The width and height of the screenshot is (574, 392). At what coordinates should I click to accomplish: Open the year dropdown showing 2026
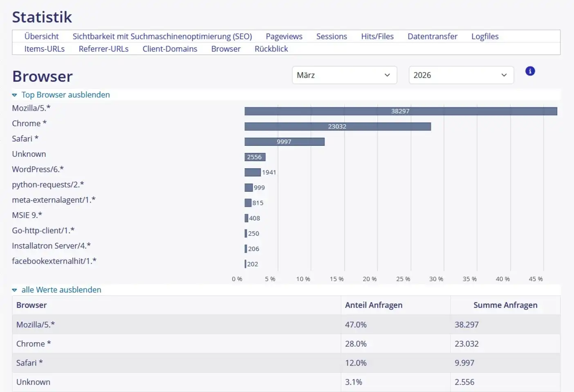tap(461, 75)
